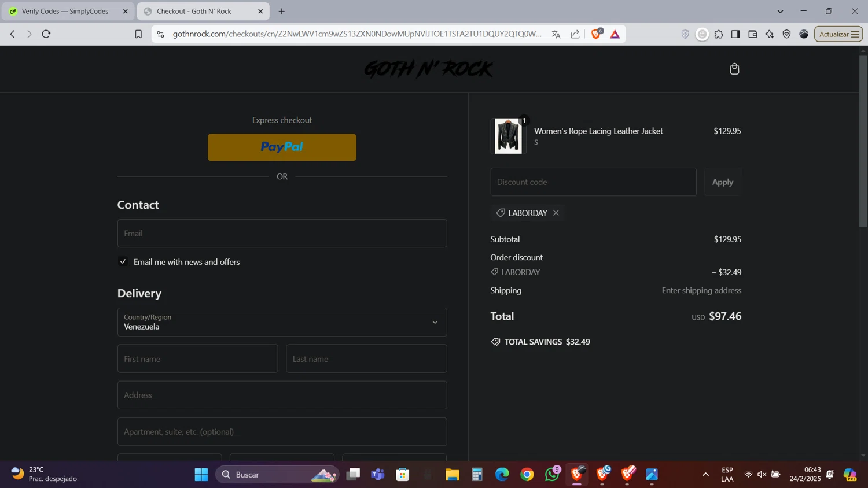Open the tab search dropdown arrow
The image size is (868, 488).
pos(780,11)
